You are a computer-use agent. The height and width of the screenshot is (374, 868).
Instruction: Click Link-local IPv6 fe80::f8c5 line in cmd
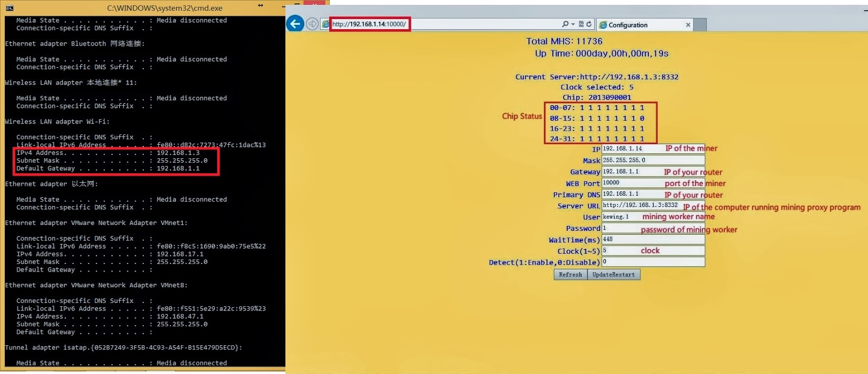141,246
